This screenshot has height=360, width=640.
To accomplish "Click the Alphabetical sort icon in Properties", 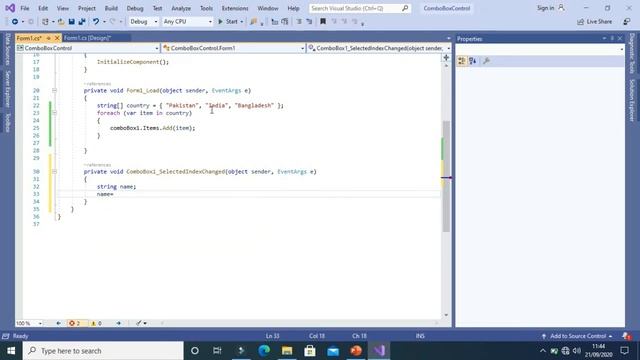I will pyautogui.click(x=473, y=61).
